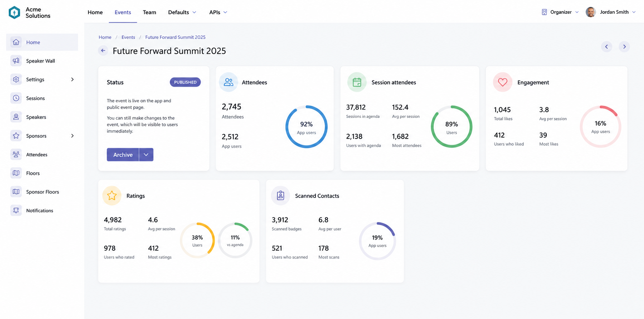Click the Home breadcrumb link
644x319 pixels.
click(x=105, y=37)
